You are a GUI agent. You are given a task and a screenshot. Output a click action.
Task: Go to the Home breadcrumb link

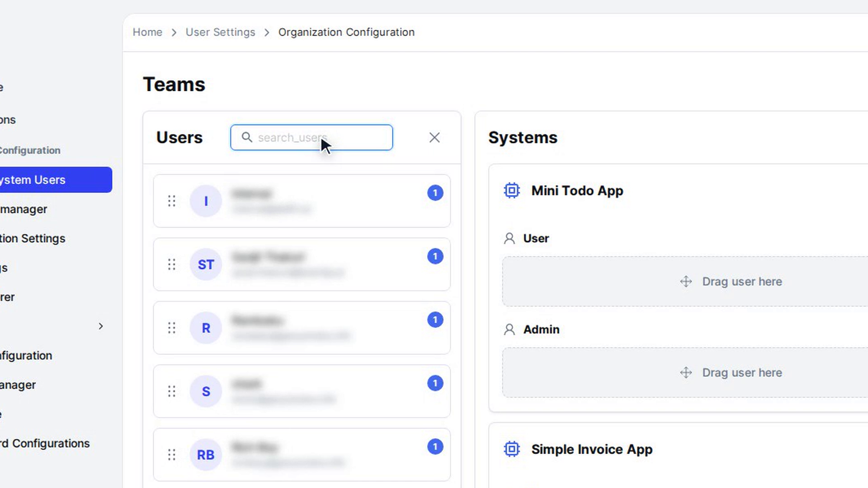pyautogui.click(x=147, y=32)
